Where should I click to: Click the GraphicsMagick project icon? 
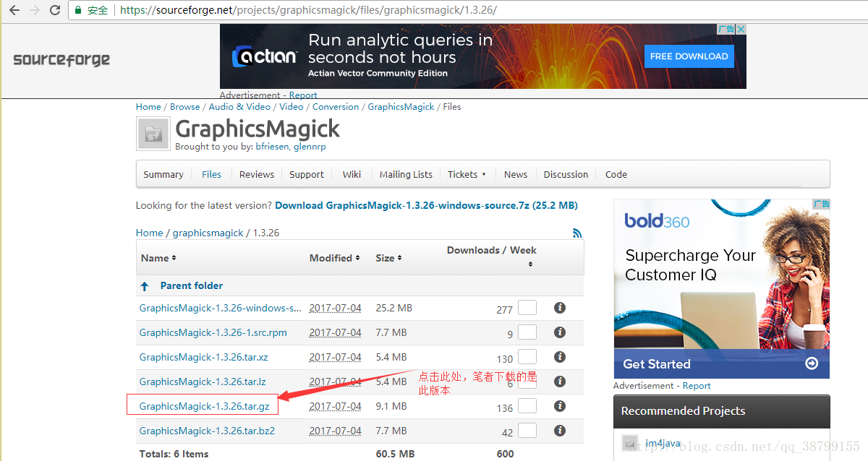pos(153,134)
